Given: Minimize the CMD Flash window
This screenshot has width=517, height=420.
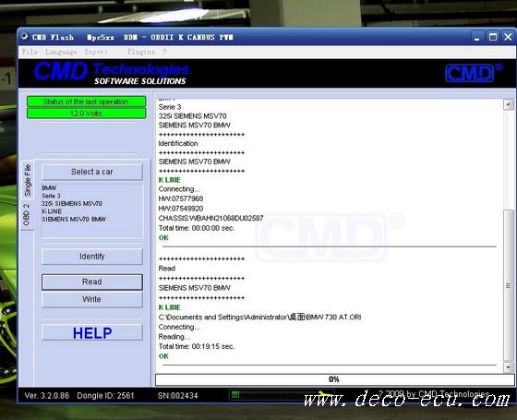Looking at the screenshot, I should (x=476, y=37).
